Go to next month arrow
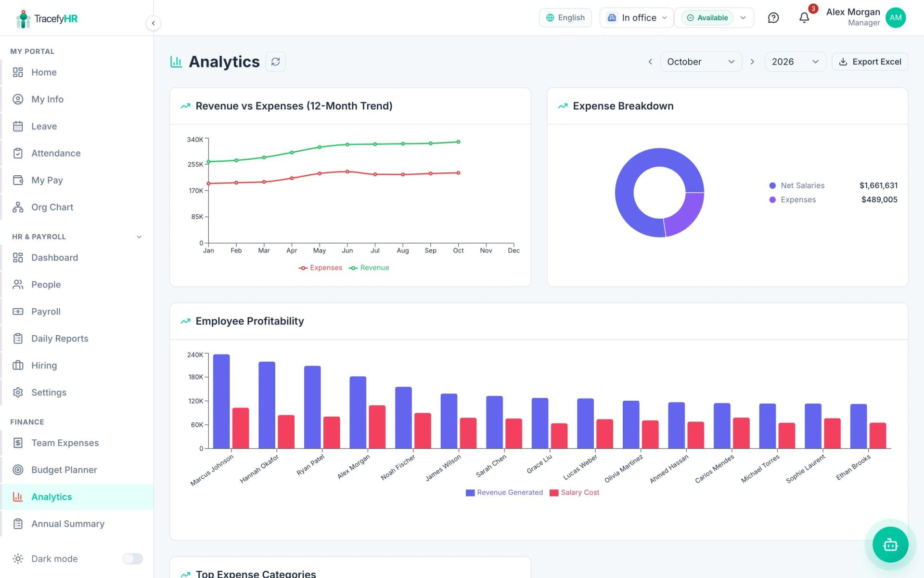Viewport: 924px width, 578px height. point(752,62)
